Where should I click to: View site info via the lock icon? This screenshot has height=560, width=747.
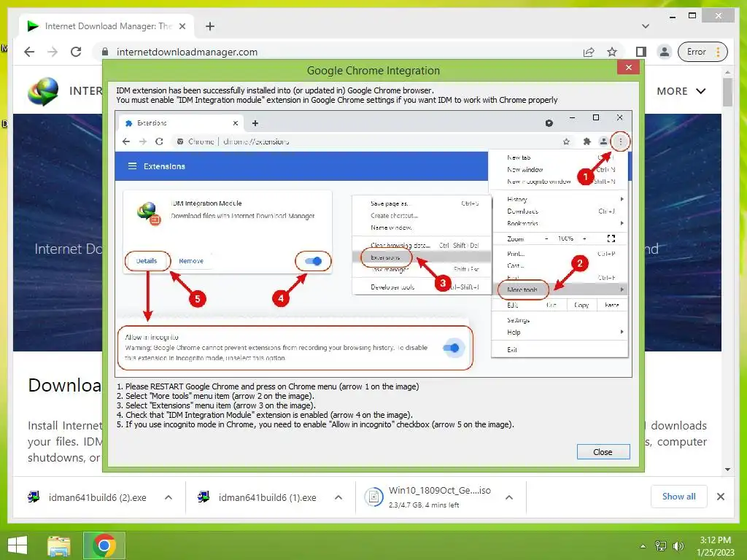coord(105,52)
